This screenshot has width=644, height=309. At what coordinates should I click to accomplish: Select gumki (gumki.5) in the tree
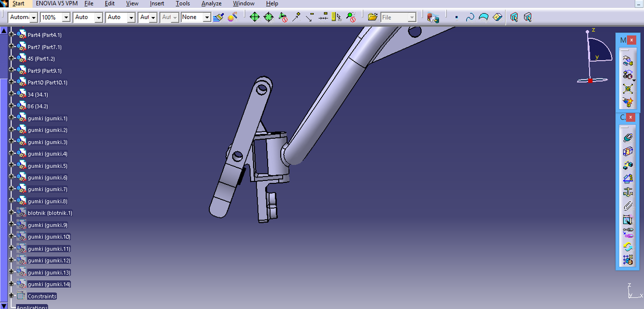coord(47,166)
